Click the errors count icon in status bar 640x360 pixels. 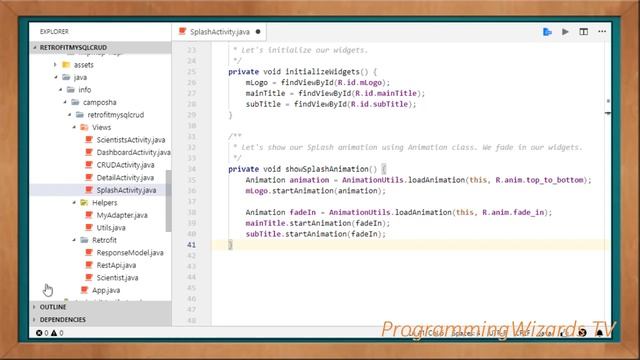pos(39,333)
